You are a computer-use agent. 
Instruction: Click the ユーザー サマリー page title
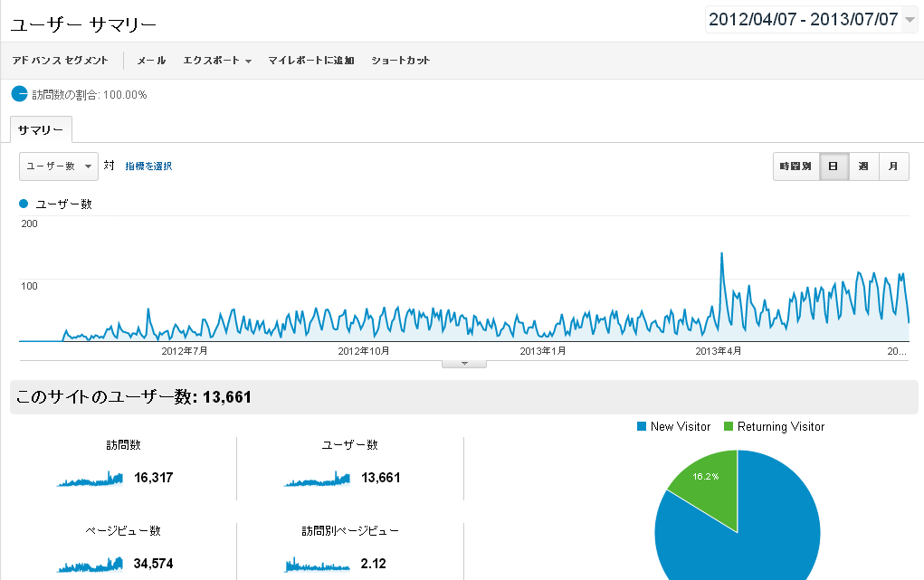pos(83,24)
